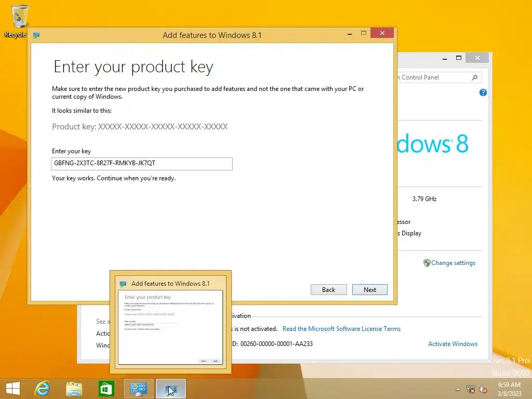Image resolution: width=532 pixels, height=399 pixels.
Task: Minimize the System Control Panel window
Action: (x=445, y=58)
